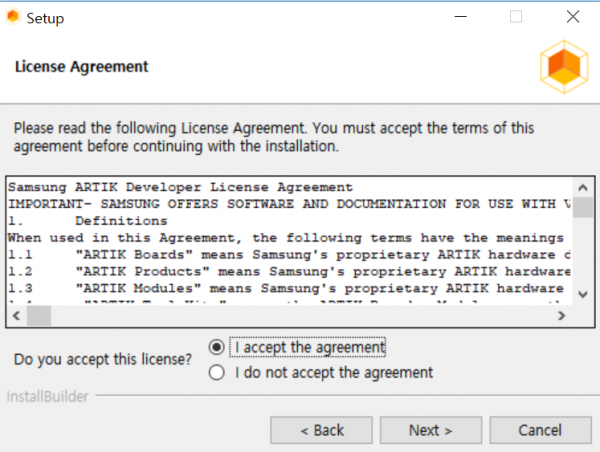Click the license scroll left arrow
Image resolution: width=600 pixels, height=452 pixels.
coord(16,316)
